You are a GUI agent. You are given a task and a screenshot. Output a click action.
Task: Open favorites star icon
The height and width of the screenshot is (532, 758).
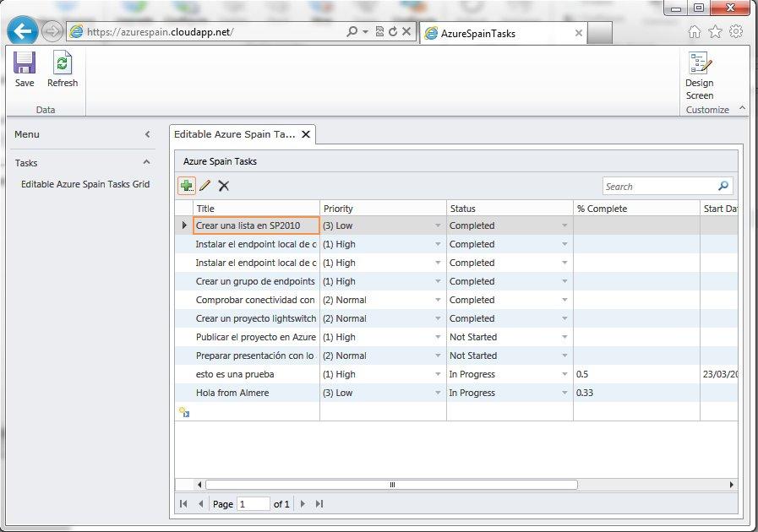715,32
